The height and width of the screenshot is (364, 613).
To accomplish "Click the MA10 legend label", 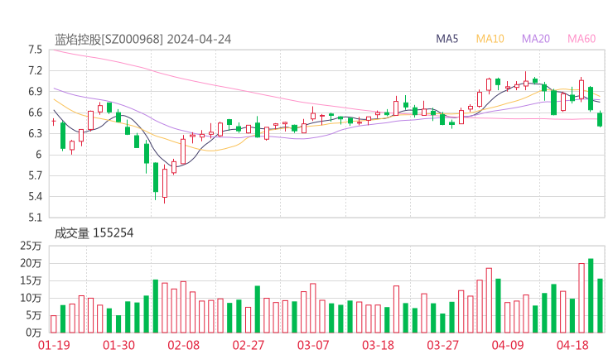I will click(490, 39).
